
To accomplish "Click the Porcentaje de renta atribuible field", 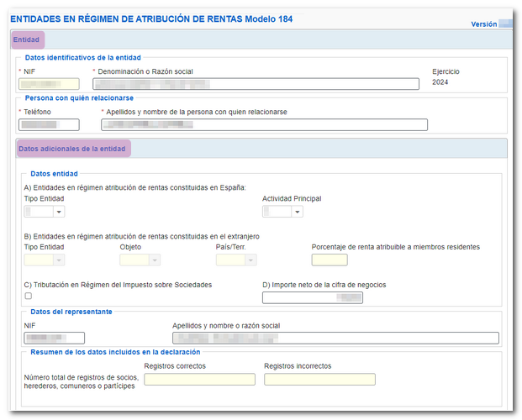I will point(329,260).
